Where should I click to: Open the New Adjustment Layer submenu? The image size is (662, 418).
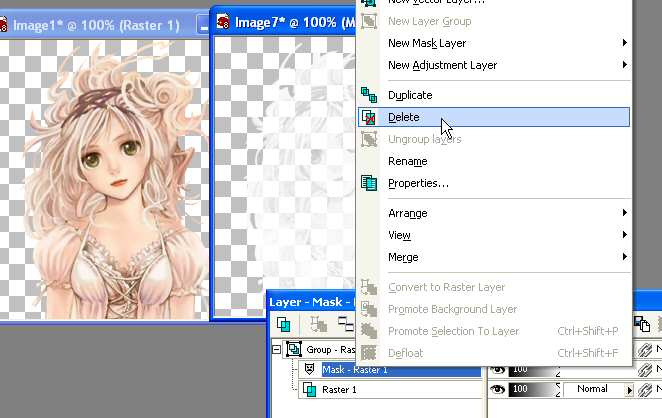494,65
